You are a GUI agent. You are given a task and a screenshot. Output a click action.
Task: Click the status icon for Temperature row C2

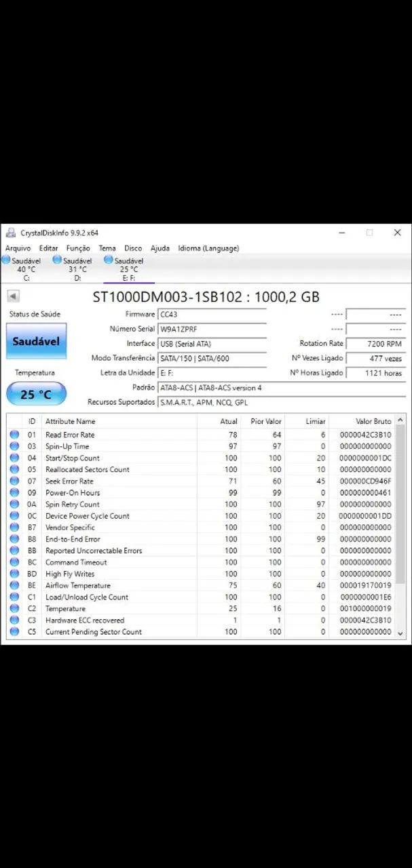click(x=14, y=608)
